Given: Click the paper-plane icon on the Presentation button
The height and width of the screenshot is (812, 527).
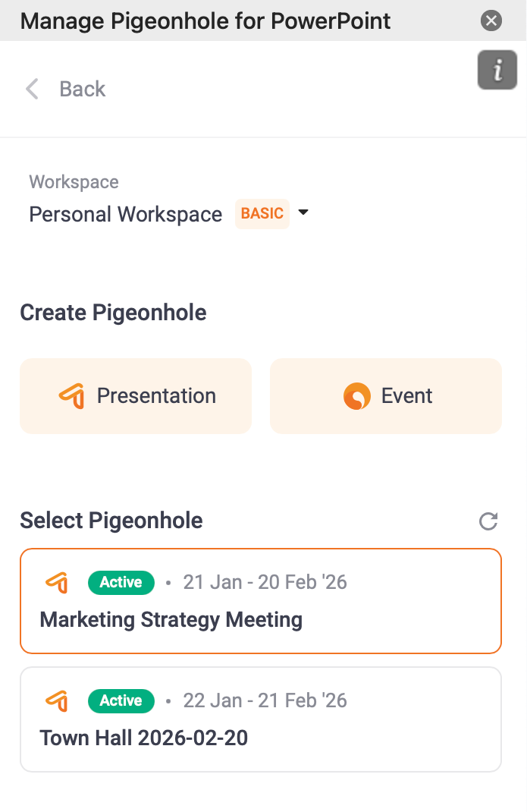Looking at the screenshot, I should (71, 396).
